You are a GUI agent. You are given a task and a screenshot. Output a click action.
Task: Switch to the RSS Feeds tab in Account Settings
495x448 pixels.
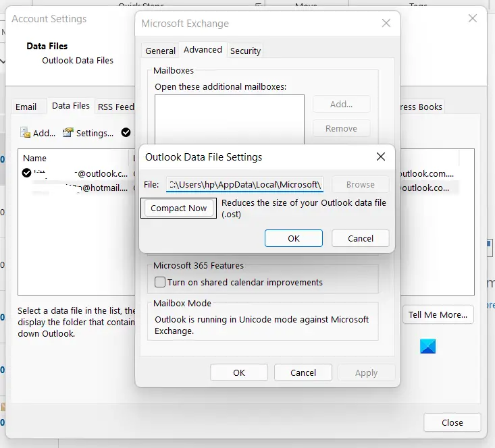click(115, 107)
